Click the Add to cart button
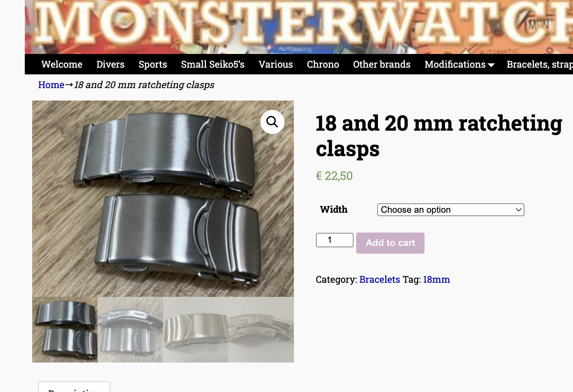Image resolution: width=573 pixels, height=392 pixels. [390, 243]
